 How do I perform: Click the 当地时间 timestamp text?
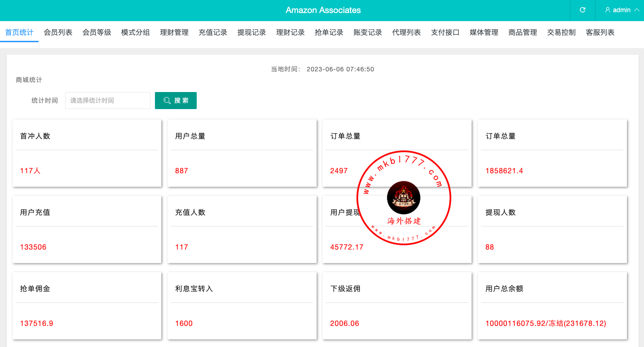tap(322, 69)
